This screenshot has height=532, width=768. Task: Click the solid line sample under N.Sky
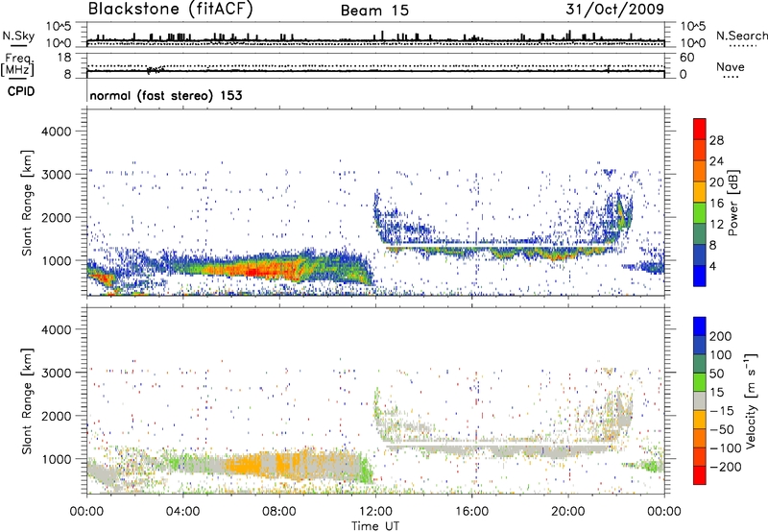pyautogui.click(x=17, y=45)
